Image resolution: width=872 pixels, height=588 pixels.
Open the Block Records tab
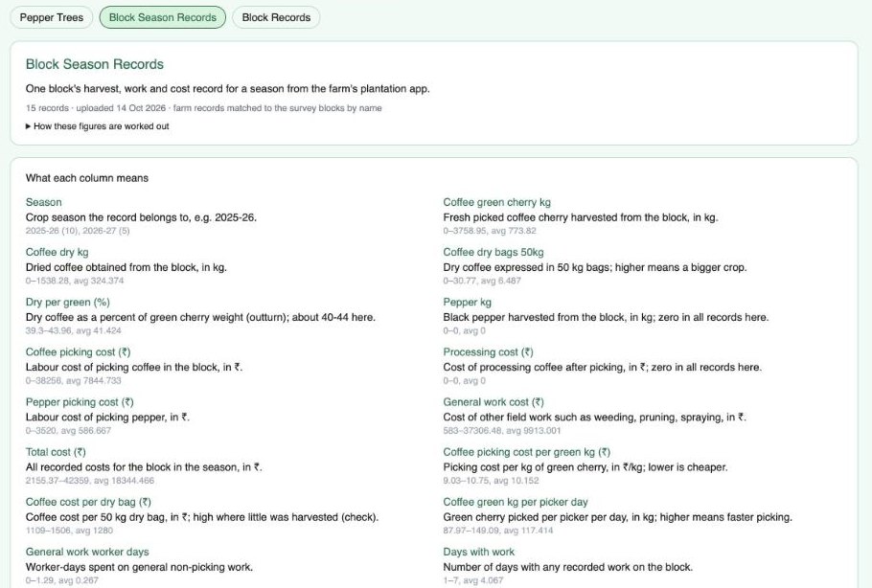coord(276,17)
